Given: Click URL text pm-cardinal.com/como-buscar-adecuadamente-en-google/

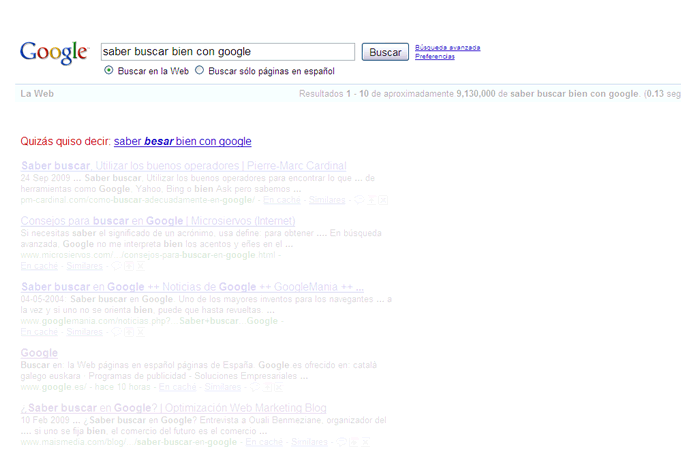Looking at the screenshot, I should 138,200.
